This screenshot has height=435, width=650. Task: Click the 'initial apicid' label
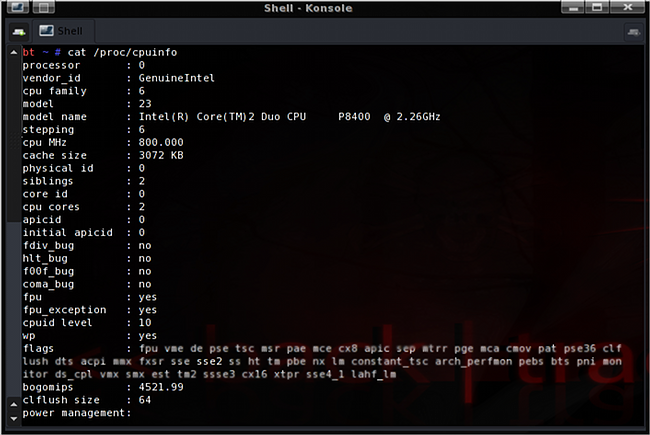click(x=68, y=232)
